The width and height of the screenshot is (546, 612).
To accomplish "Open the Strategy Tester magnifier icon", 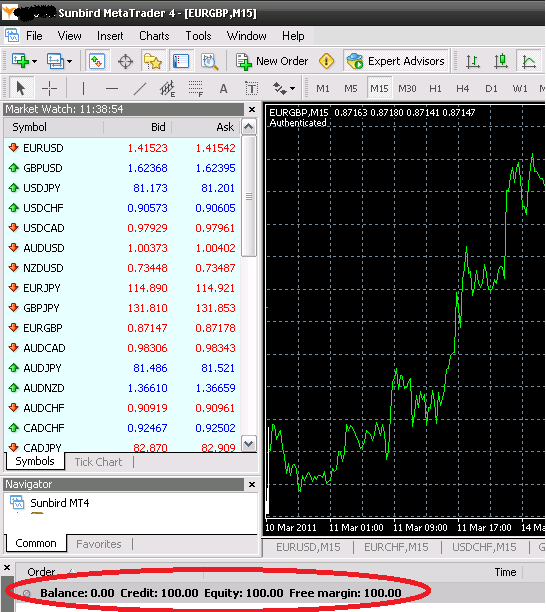I will 210,61.
